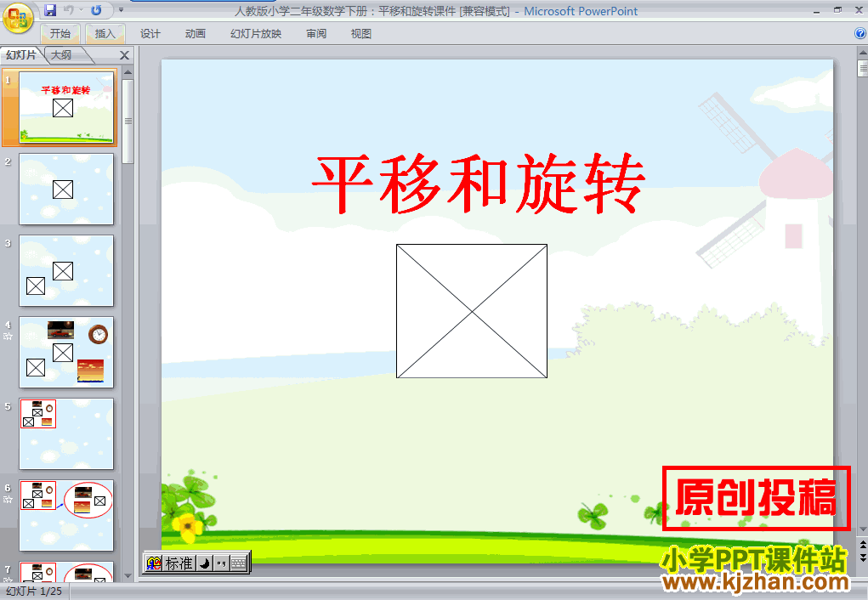This screenshot has height=600, width=868.
Task: Open the 开始 ribbon tab
Action: [x=60, y=34]
